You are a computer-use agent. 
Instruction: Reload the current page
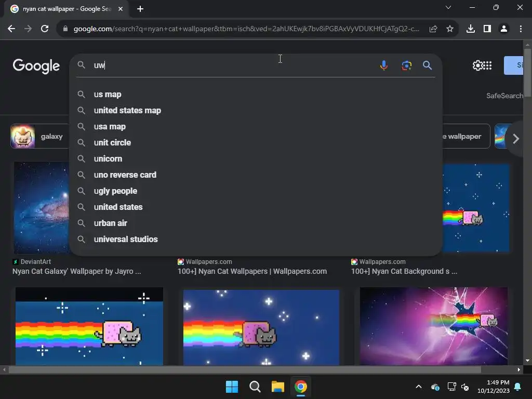(x=45, y=29)
